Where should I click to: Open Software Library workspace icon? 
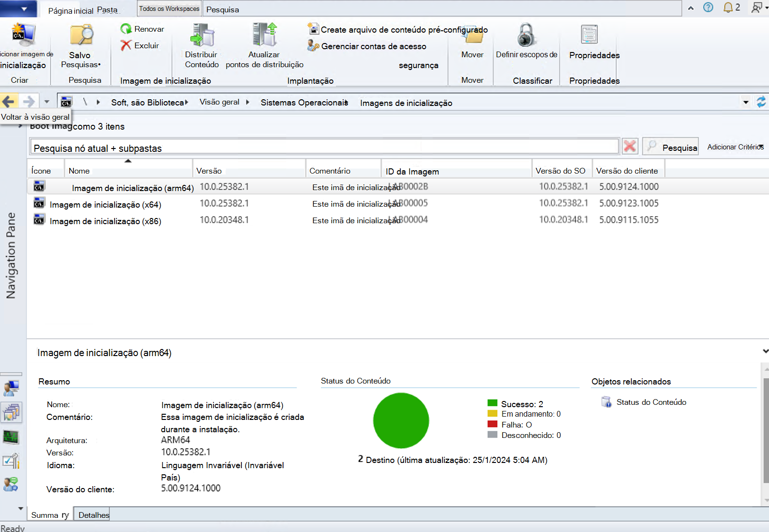tap(11, 412)
